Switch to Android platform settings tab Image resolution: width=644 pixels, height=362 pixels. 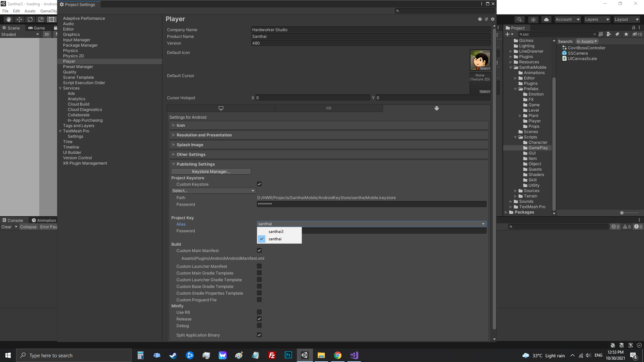pyautogui.click(x=436, y=108)
